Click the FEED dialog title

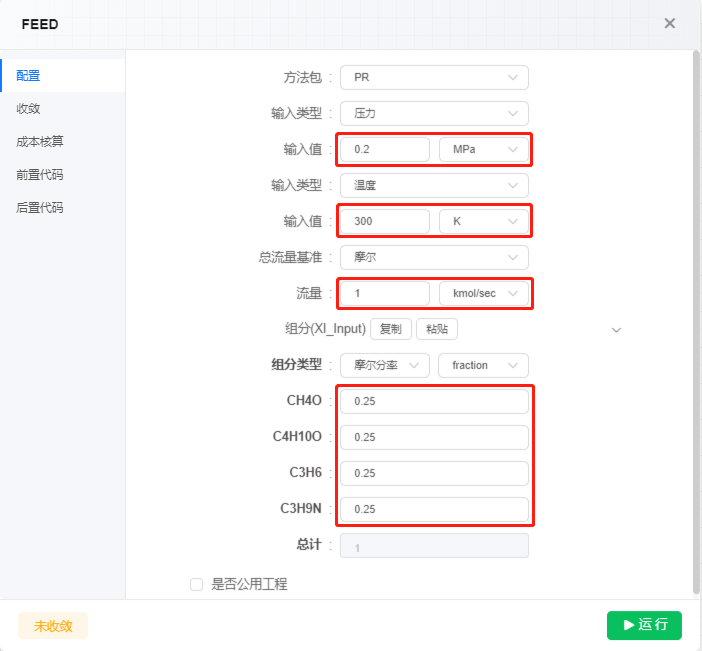40,24
